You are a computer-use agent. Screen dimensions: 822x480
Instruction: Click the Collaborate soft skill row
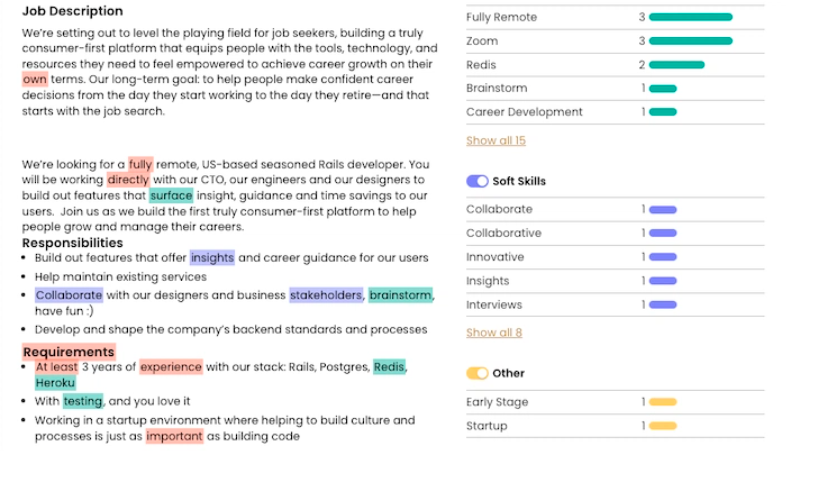point(615,210)
